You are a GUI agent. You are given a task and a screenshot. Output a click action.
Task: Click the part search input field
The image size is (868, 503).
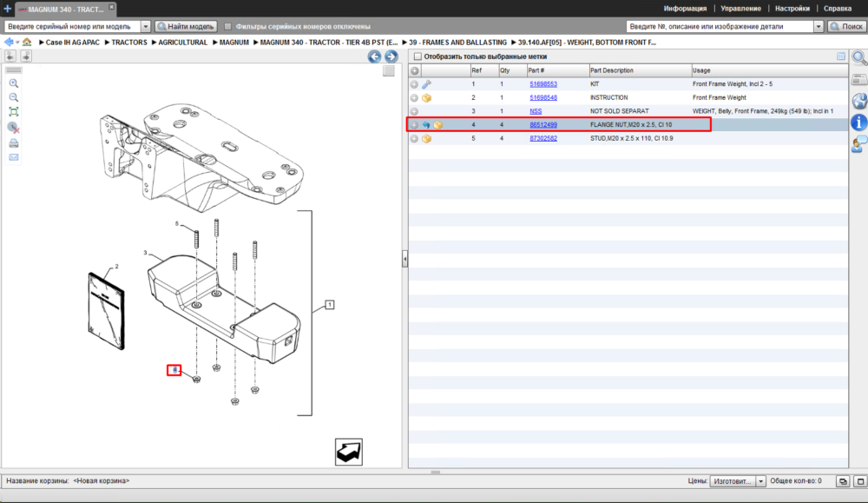(720, 26)
